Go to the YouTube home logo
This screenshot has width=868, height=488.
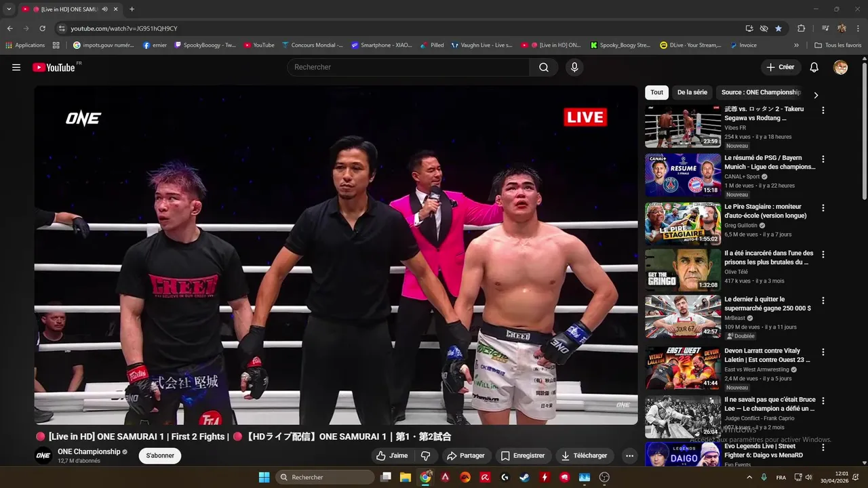[x=54, y=67]
